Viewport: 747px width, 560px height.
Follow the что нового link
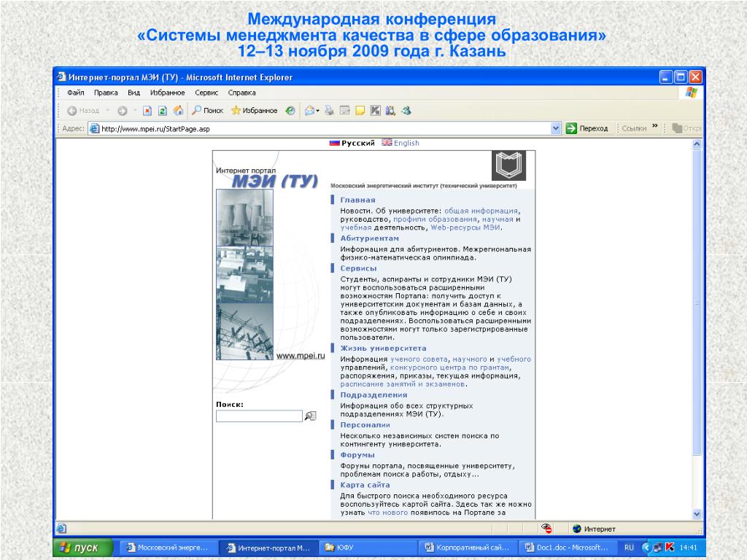click(x=388, y=513)
